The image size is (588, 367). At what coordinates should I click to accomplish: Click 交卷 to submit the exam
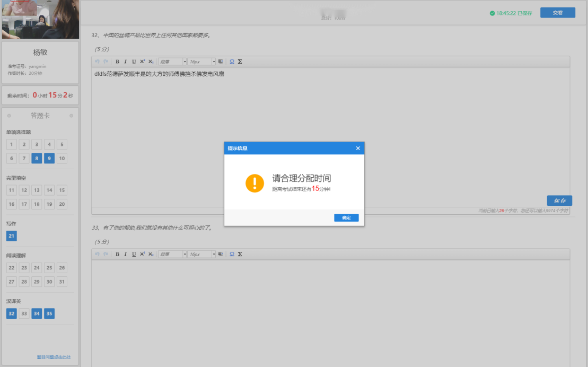[557, 13]
